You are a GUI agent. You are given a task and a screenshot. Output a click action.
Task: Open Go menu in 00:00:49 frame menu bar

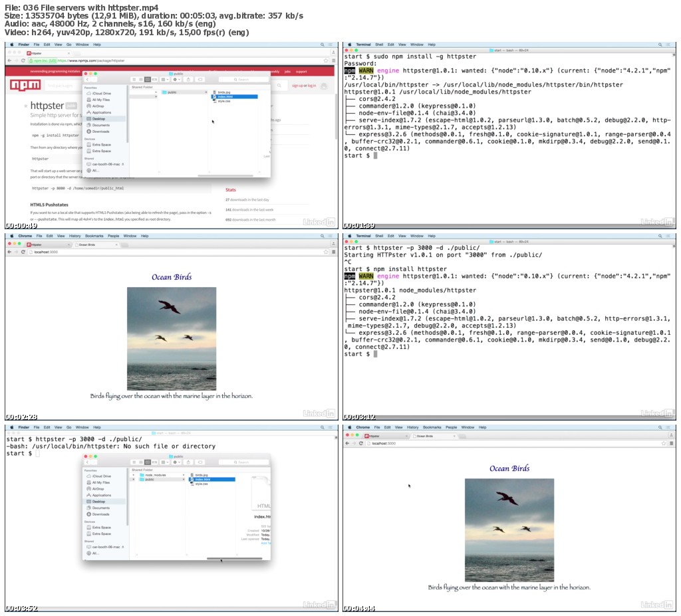[x=68, y=45]
